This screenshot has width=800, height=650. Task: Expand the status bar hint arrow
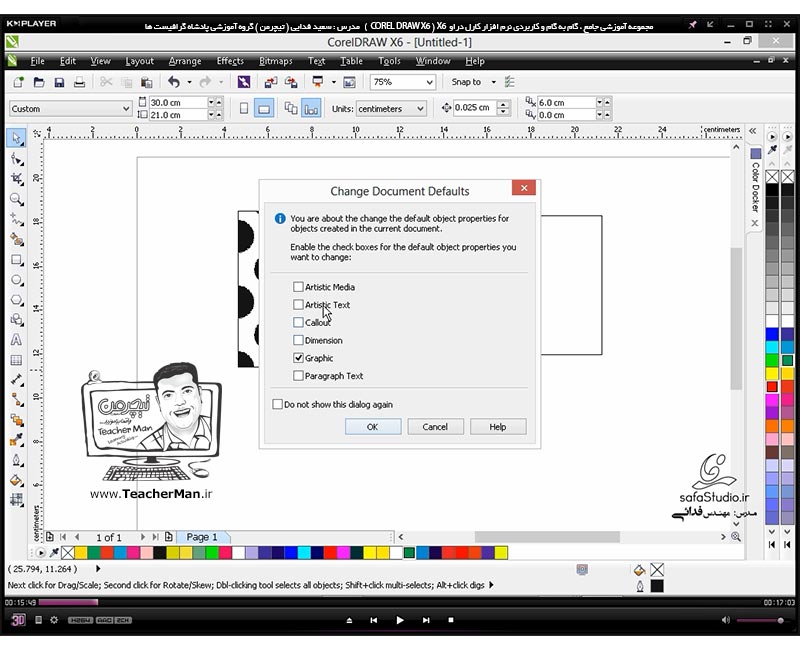click(491, 585)
